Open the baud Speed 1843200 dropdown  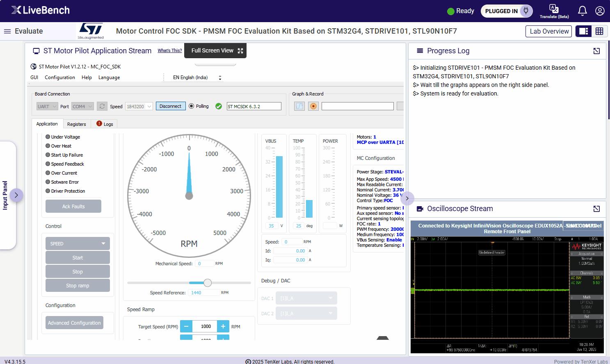click(139, 107)
